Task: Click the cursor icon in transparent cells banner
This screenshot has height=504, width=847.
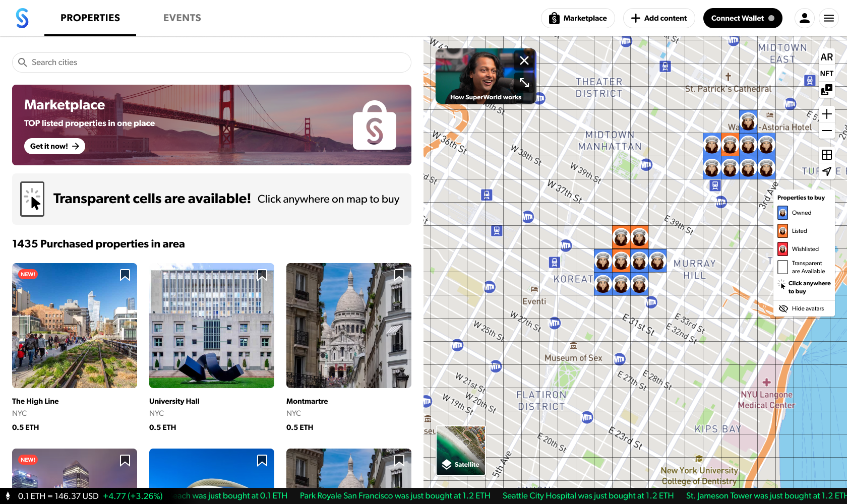Action: (x=32, y=199)
